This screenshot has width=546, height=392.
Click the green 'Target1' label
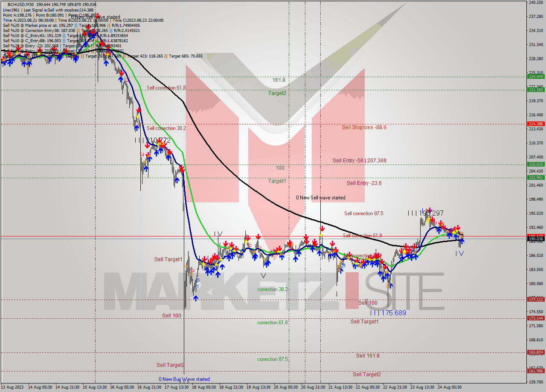pos(277,181)
